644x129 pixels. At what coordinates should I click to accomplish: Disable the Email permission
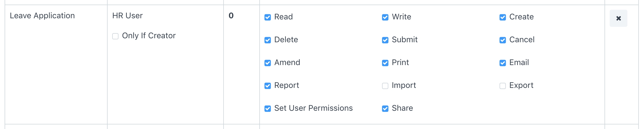tap(503, 63)
